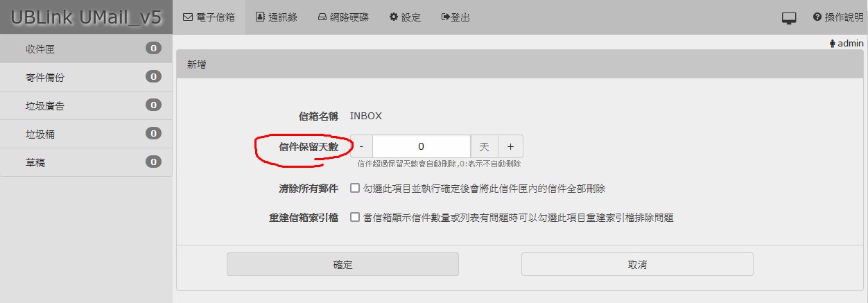Click the contacts icon beside 通訊錄
The height and width of the screenshot is (303, 868).
[x=260, y=17]
